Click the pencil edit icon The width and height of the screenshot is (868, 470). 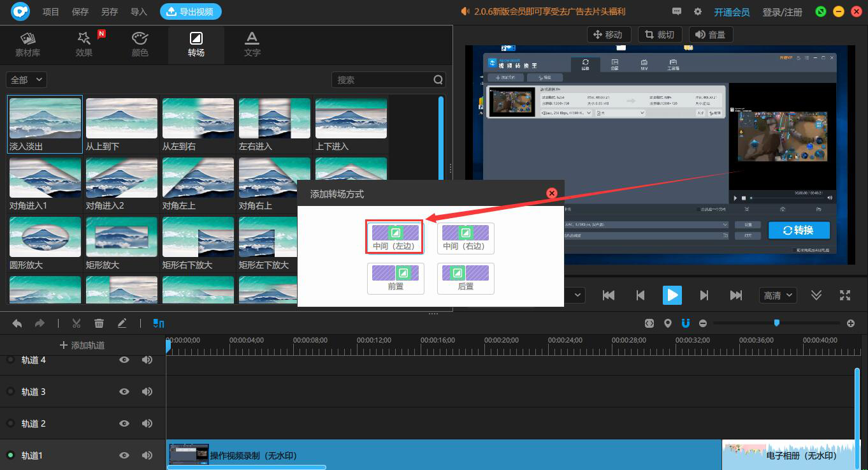click(122, 323)
